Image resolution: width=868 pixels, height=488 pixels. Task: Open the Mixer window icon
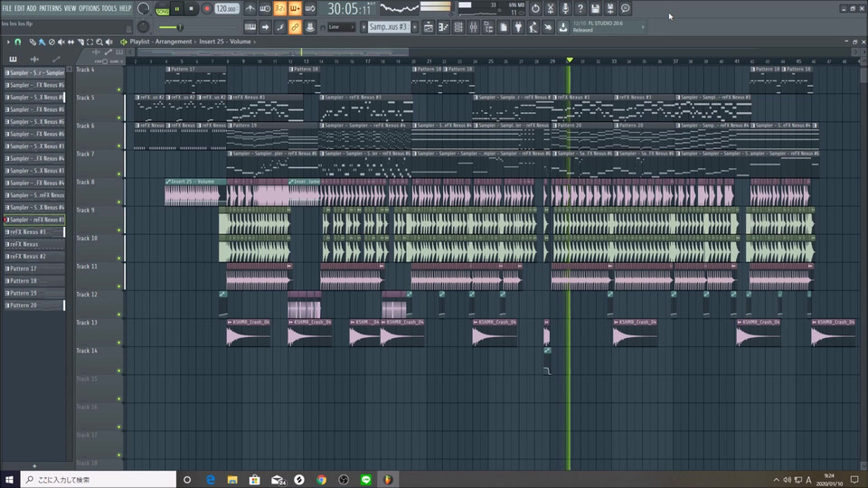point(473,27)
